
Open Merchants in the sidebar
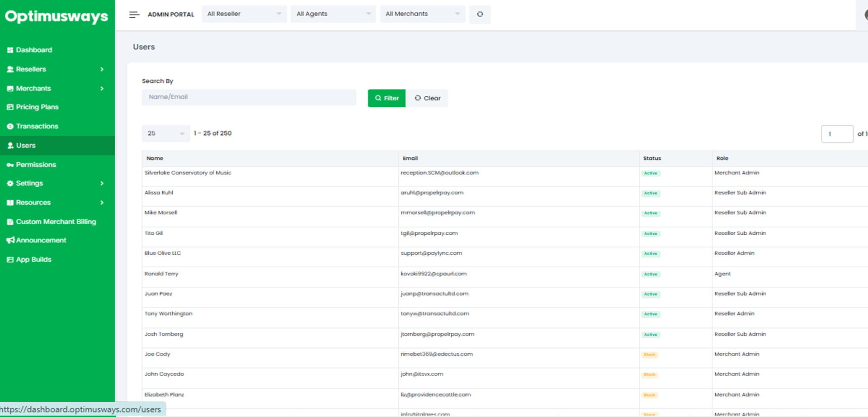click(33, 88)
